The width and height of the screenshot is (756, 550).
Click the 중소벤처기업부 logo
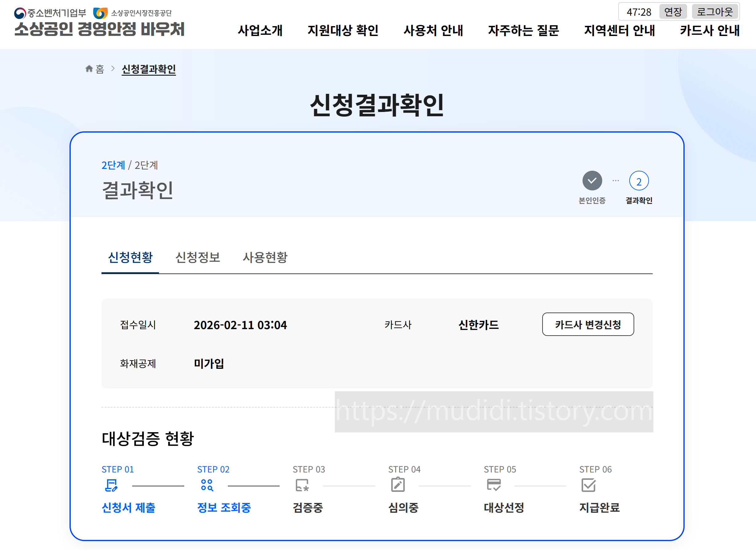(50, 13)
